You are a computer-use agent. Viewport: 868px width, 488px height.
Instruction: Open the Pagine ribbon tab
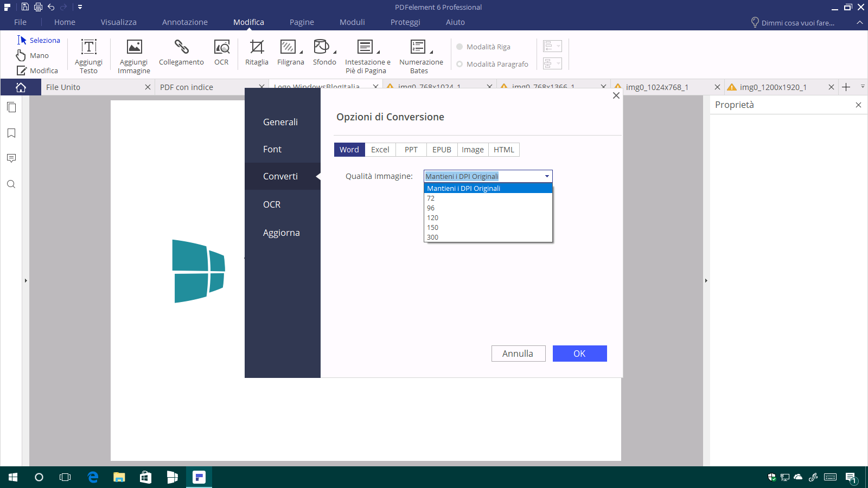point(302,22)
